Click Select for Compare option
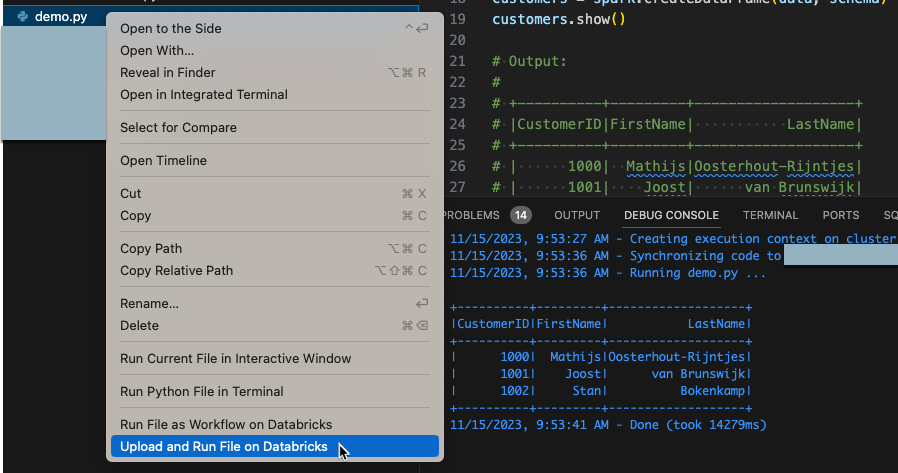The image size is (898, 473). pyautogui.click(x=178, y=128)
